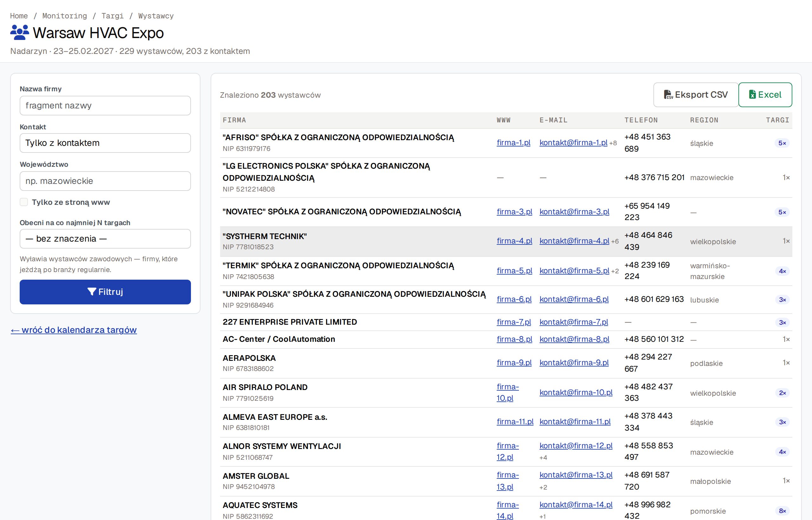Click the company name ALMEVA EAST EUROPE a.s.

(275, 417)
